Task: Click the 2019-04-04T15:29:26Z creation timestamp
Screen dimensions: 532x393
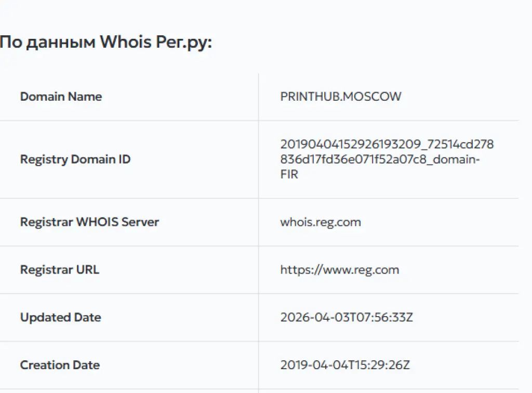Action: pyautogui.click(x=345, y=365)
